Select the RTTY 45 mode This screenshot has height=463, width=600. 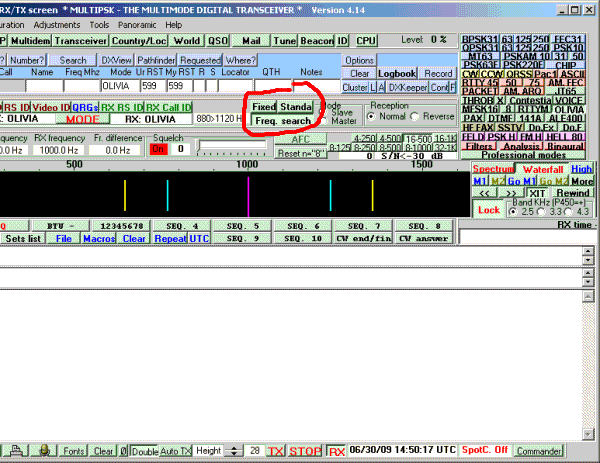click(480, 83)
